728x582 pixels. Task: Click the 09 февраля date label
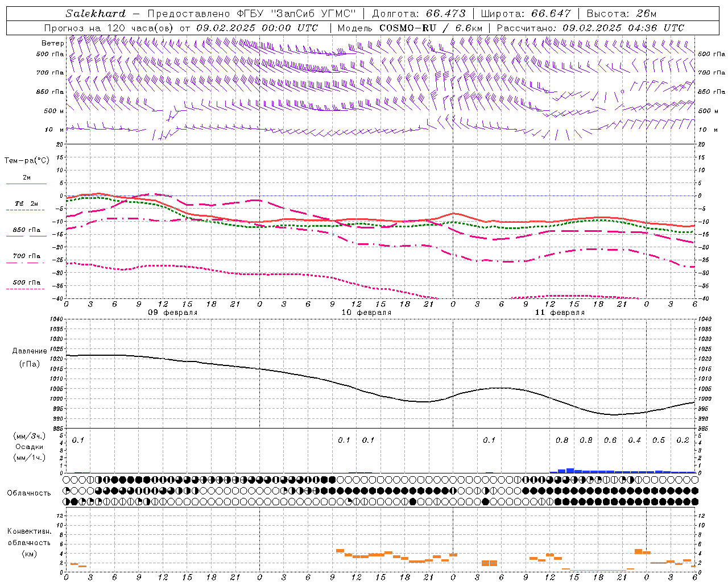(x=173, y=313)
